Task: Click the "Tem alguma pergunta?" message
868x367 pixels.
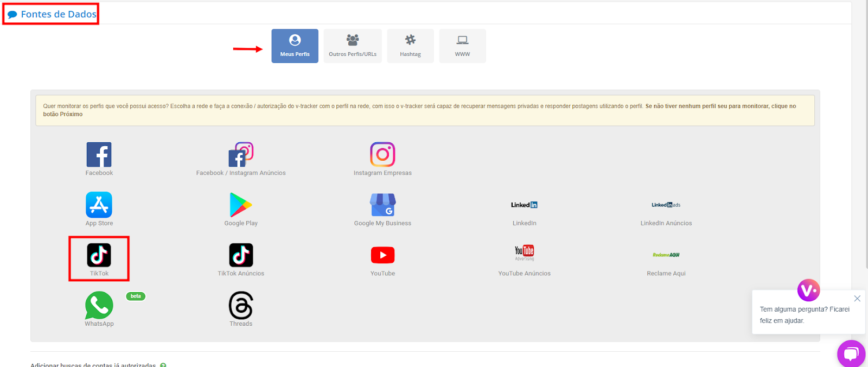Action: tap(805, 315)
